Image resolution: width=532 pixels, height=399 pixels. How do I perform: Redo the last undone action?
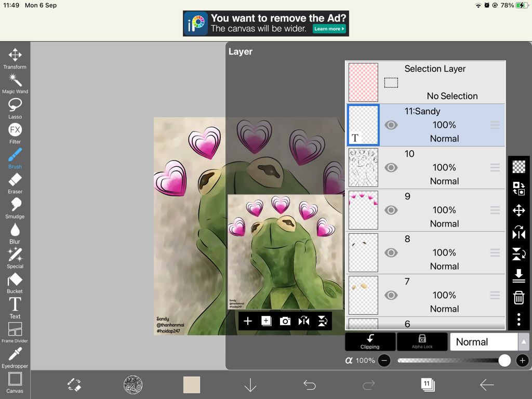click(x=369, y=385)
